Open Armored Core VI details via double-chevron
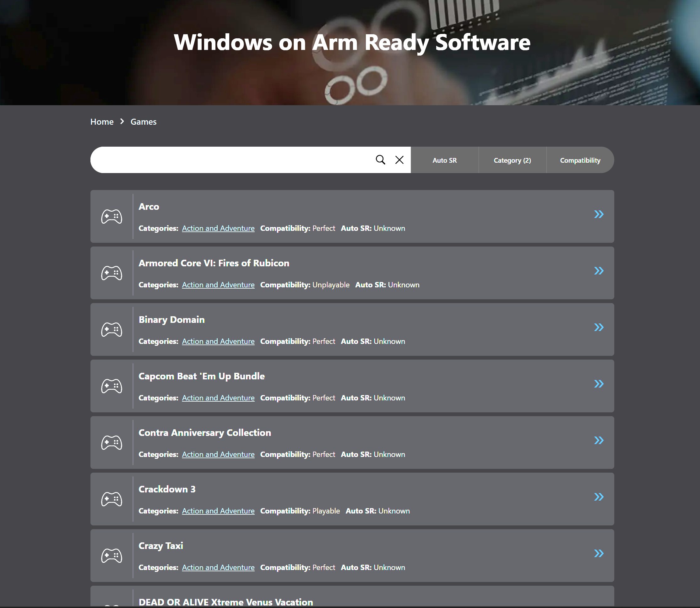This screenshot has width=700, height=608. [599, 271]
